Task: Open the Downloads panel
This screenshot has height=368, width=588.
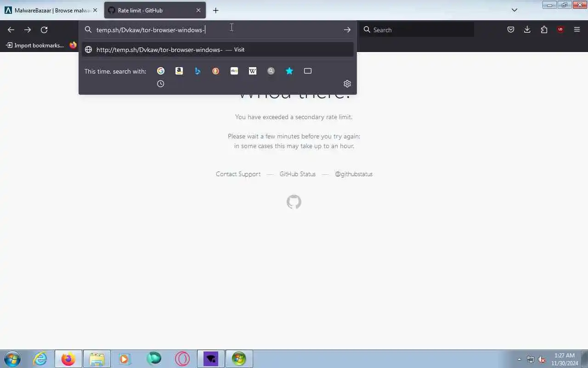Action: tap(527, 29)
